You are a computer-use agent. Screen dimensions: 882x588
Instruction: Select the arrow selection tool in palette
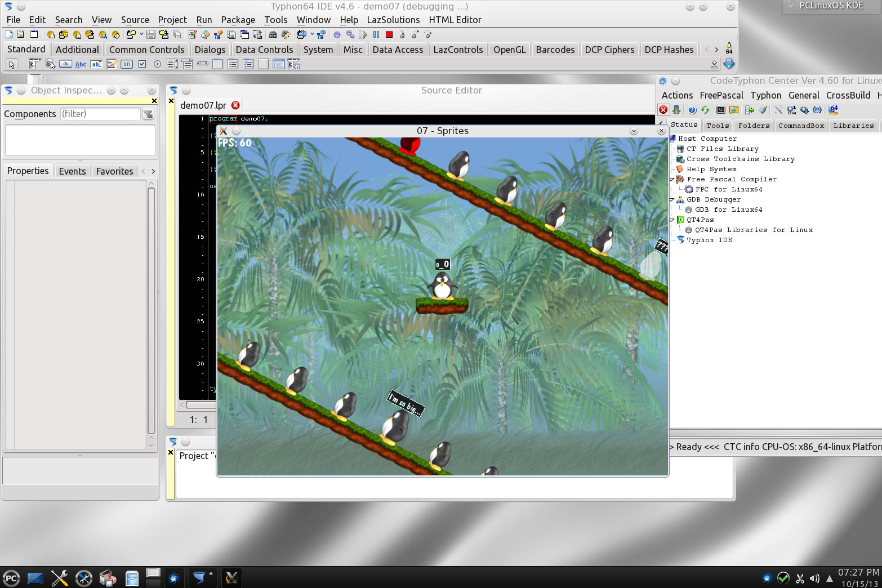[12, 64]
